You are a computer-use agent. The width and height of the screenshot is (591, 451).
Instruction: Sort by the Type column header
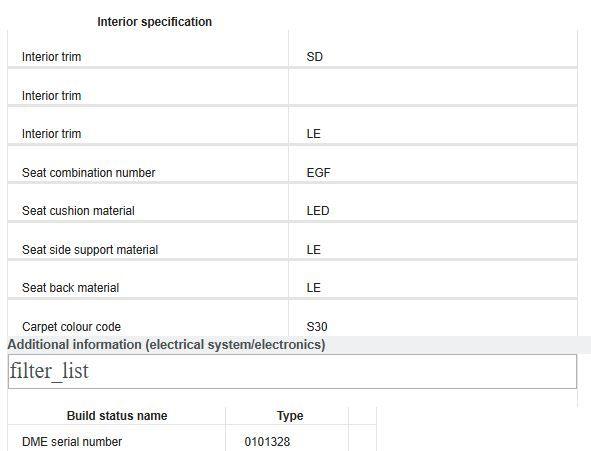[x=290, y=416]
